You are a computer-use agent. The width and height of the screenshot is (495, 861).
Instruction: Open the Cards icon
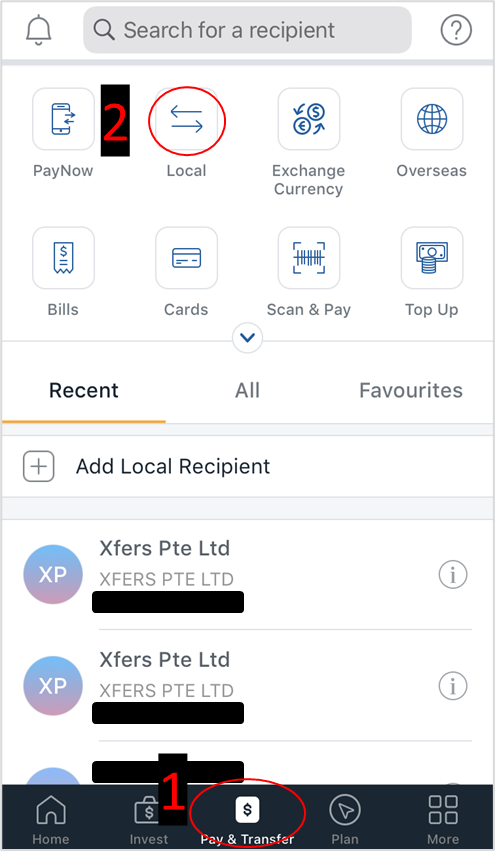(x=186, y=258)
